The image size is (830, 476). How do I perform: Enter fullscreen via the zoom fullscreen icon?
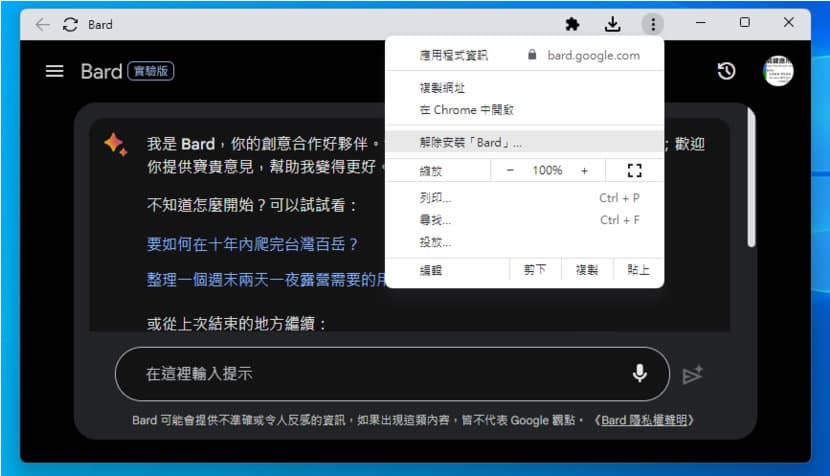(634, 170)
